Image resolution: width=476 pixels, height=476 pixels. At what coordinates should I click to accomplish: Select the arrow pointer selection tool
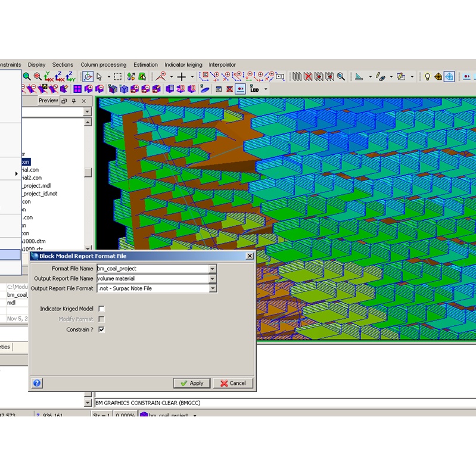click(99, 77)
